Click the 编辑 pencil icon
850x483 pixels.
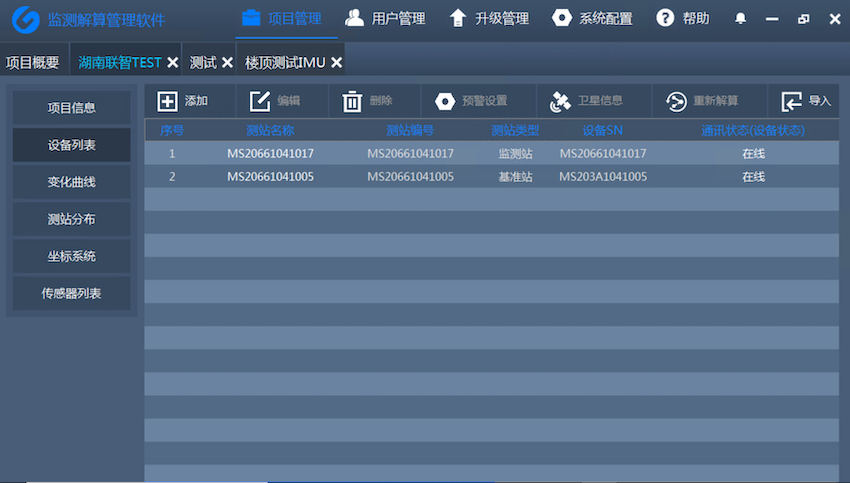(x=260, y=101)
